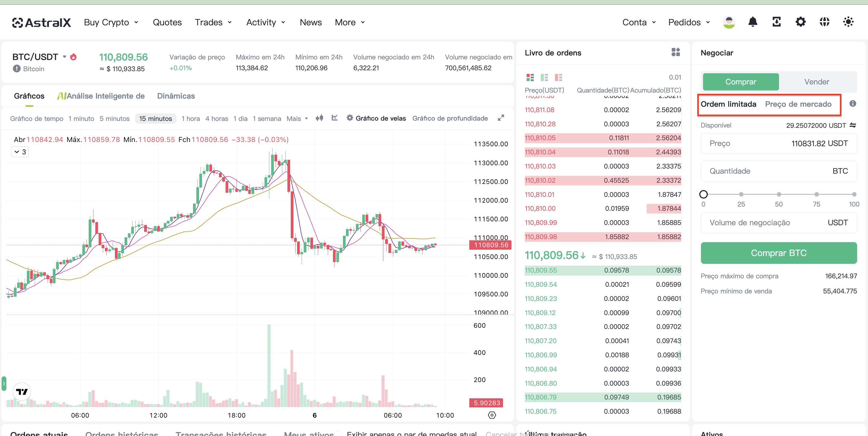Open the News link

tap(311, 22)
